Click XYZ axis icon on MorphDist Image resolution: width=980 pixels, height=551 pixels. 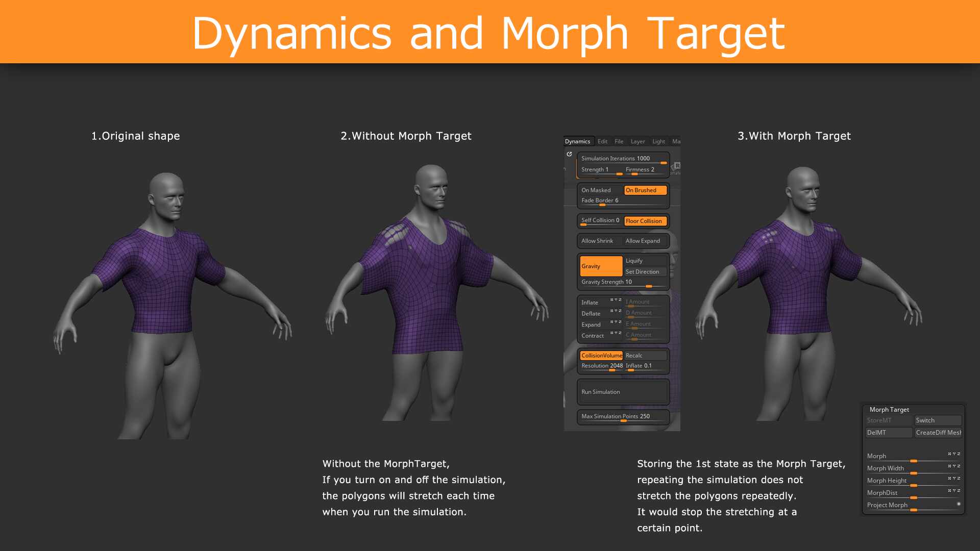pos(954,491)
